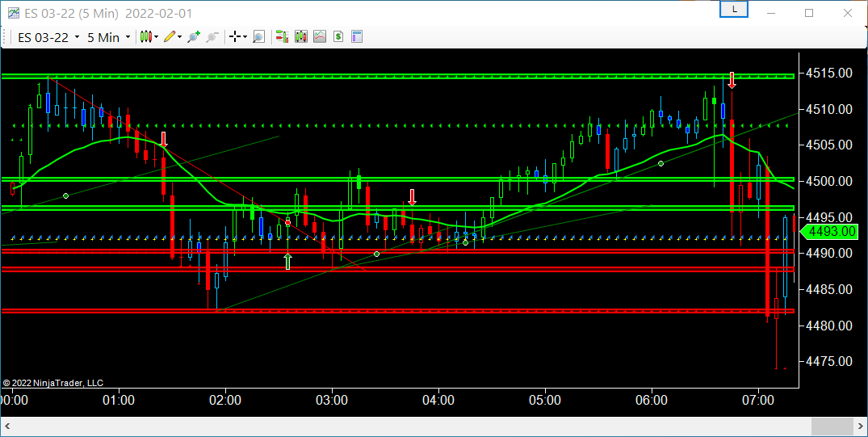Viewport: 868px width, 437px height.
Task: Click the NinjaTrader chart icon in title bar
Action: [x=13, y=13]
